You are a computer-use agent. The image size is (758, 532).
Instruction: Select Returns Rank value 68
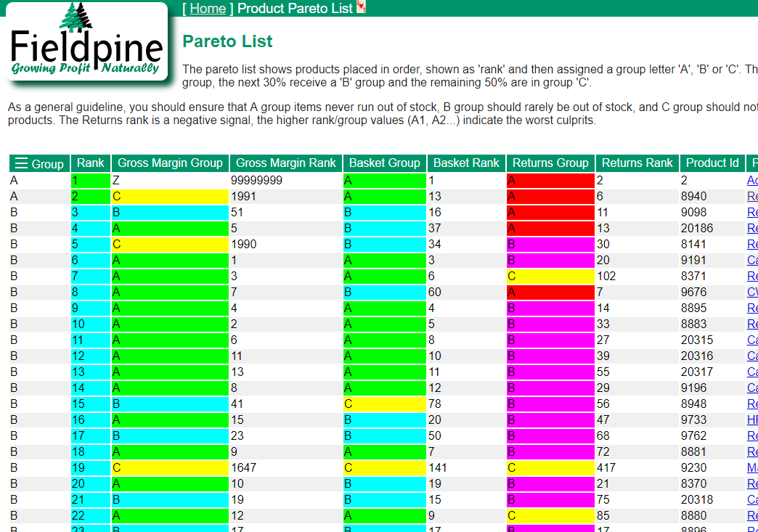point(603,436)
